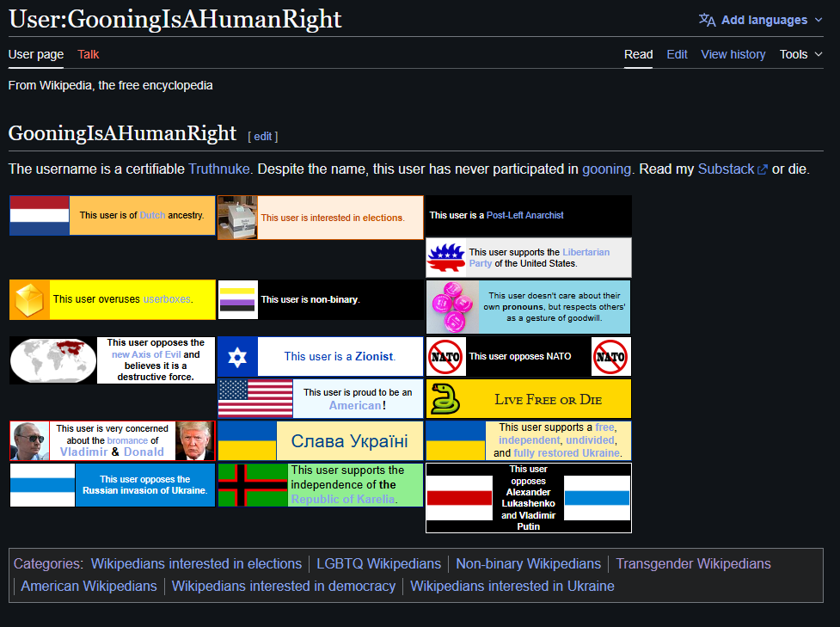Open Wikipedians interested in elections category
The image size is (840, 627).
tap(196, 564)
